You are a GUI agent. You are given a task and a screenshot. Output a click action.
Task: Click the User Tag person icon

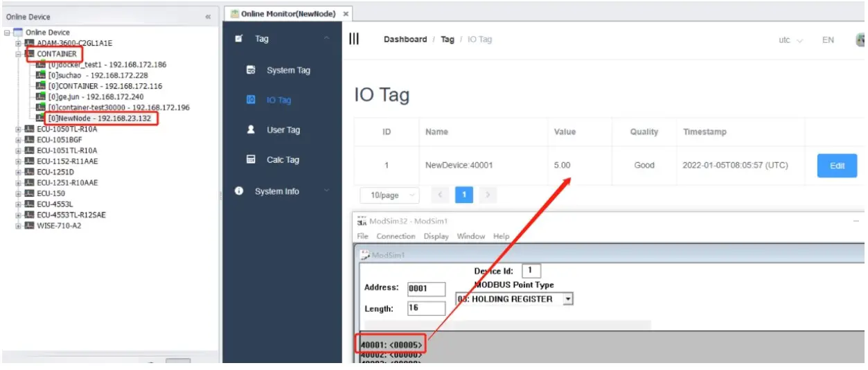251,130
